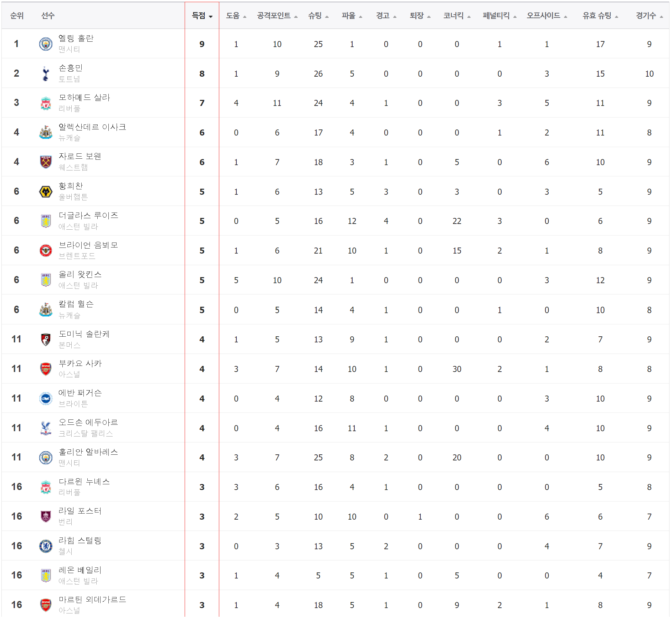Sort table by 코너킥 column
The height and width of the screenshot is (617, 672).
click(457, 16)
